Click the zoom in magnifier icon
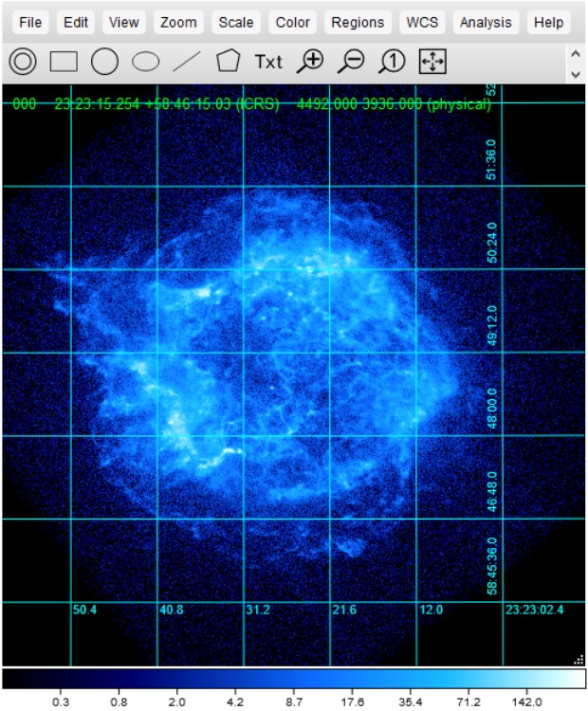 (x=310, y=62)
